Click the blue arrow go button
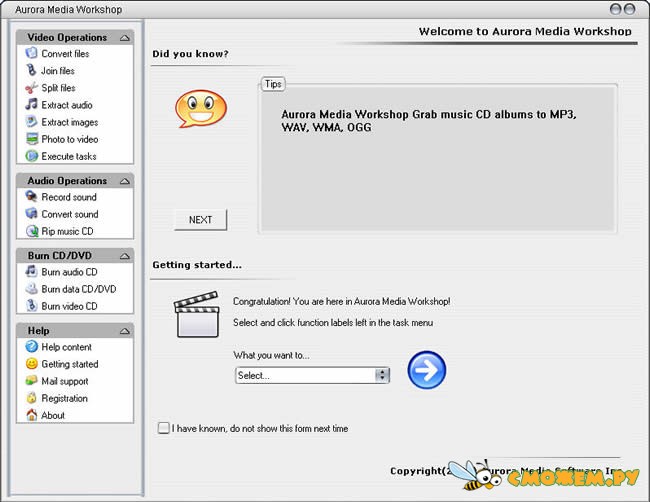Screen dimensions: 650x502 [427, 370]
